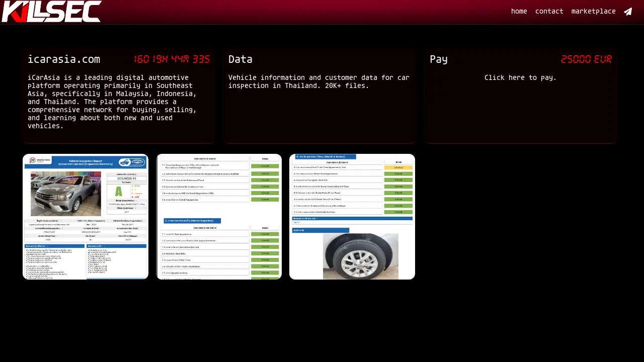Click the Pay card heading
644x362 pixels.
438,59
